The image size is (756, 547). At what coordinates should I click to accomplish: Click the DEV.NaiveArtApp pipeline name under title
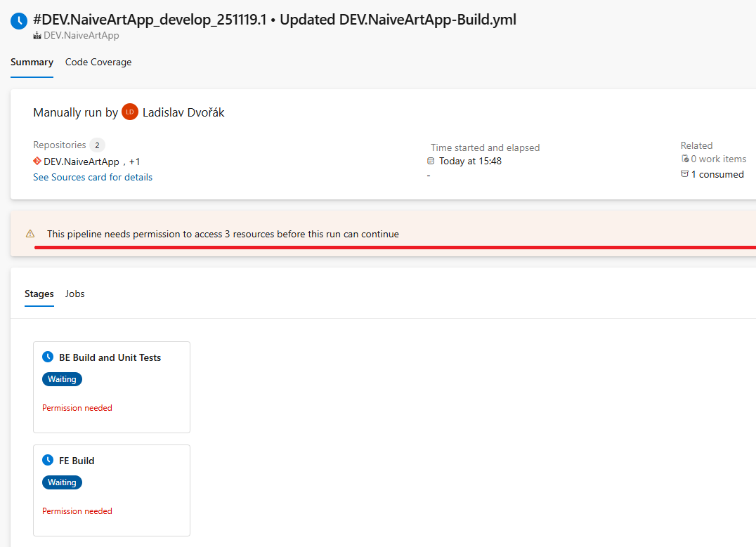(81, 35)
